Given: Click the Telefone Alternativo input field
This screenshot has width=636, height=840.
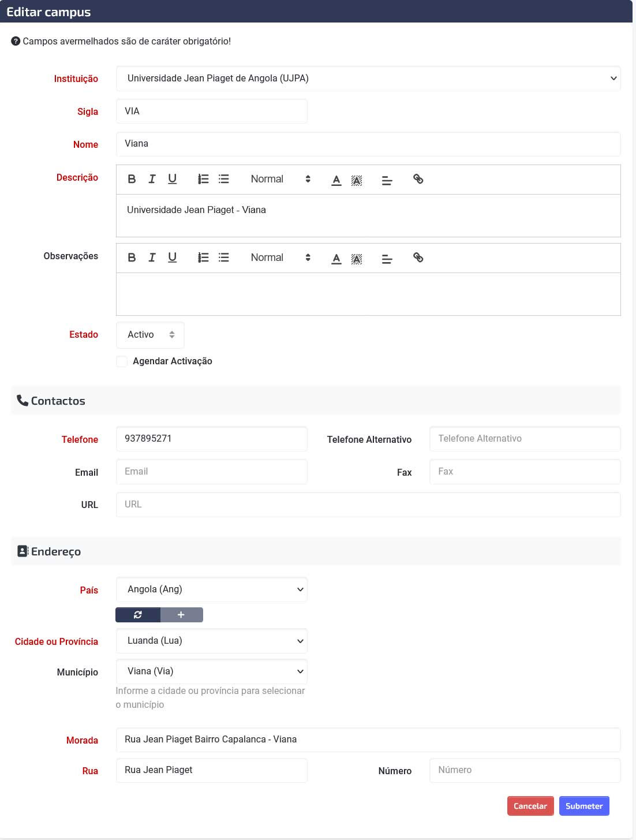Looking at the screenshot, I should coord(525,439).
